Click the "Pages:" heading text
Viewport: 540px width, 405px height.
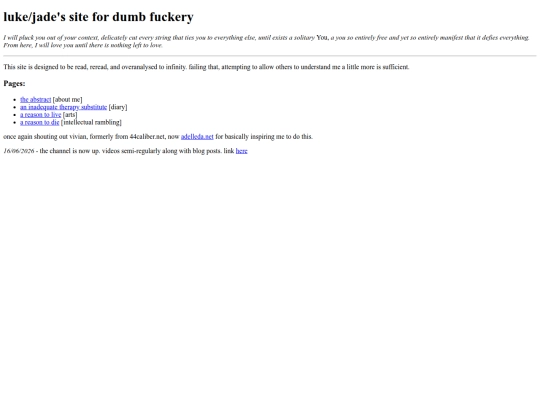(x=14, y=83)
